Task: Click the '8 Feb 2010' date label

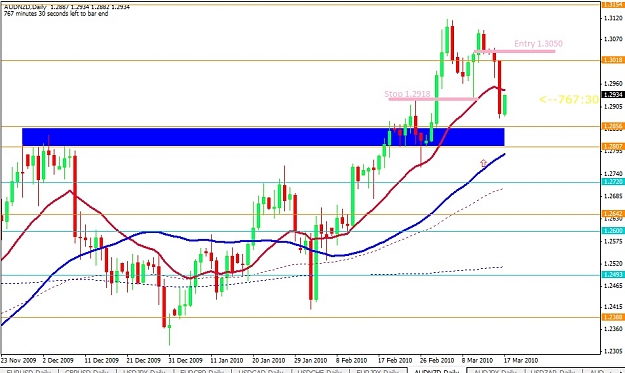Action: coord(352,360)
